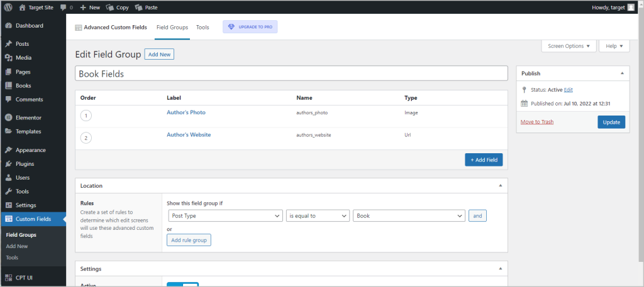Toggle the Active setting switch
644x287 pixels.
point(182,284)
